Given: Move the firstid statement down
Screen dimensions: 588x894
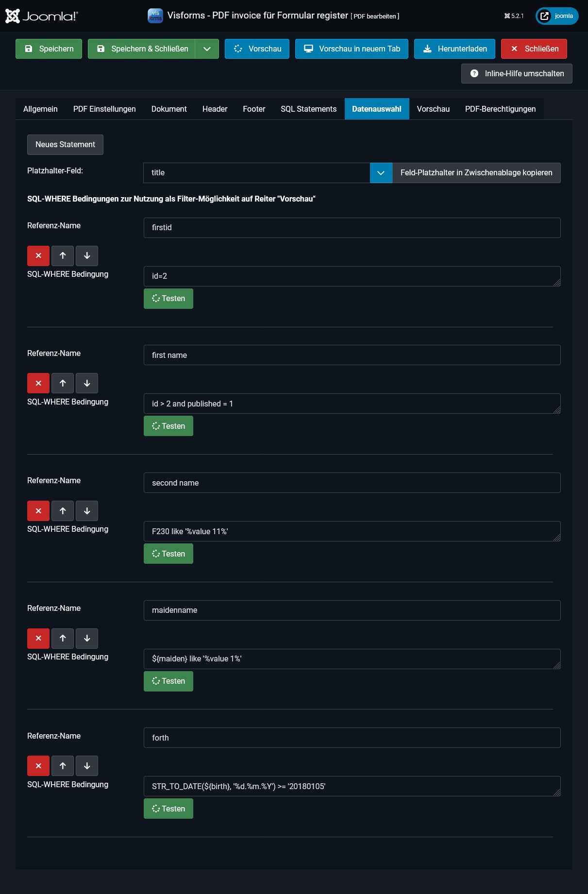Looking at the screenshot, I should 87,256.
